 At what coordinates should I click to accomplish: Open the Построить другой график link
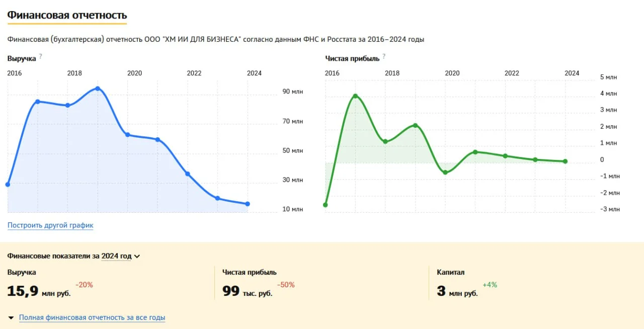[x=50, y=225]
